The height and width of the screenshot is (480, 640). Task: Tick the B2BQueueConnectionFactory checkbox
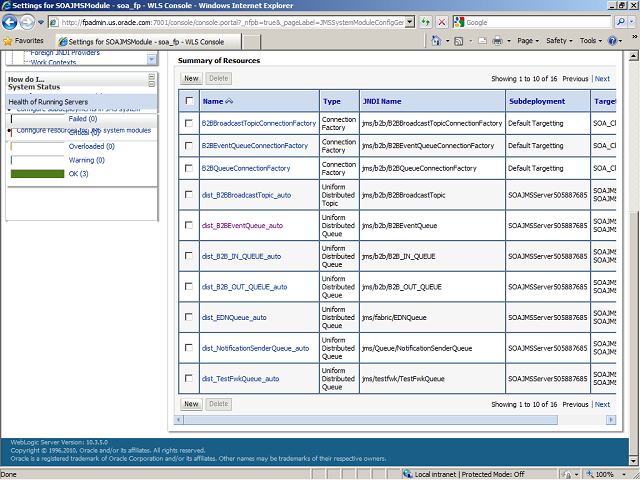[190, 169]
